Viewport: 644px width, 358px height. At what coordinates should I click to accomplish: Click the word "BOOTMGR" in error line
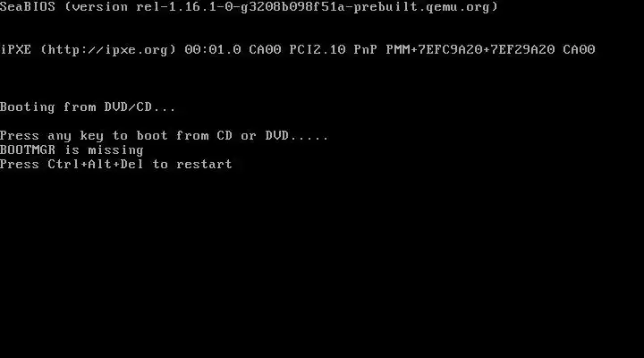coord(28,150)
